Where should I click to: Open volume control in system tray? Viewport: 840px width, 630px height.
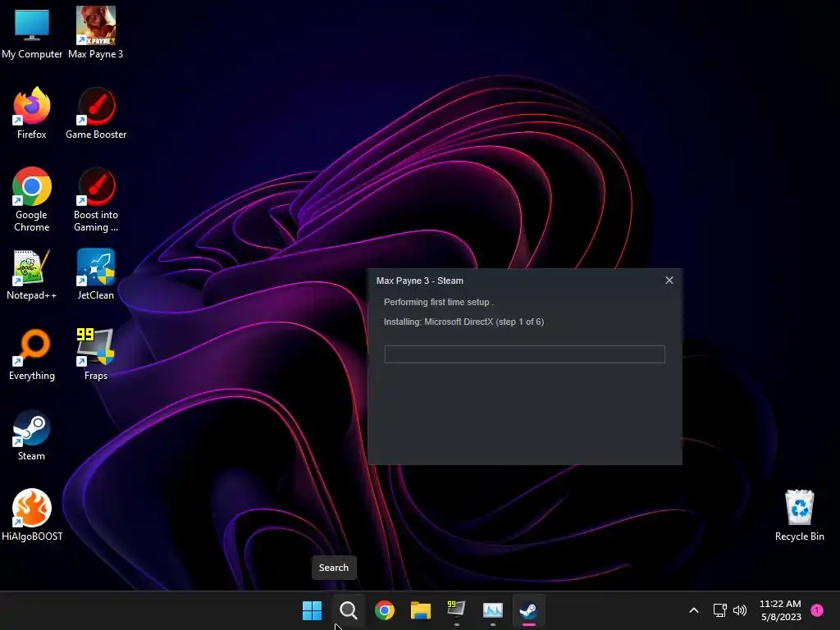click(740, 610)
